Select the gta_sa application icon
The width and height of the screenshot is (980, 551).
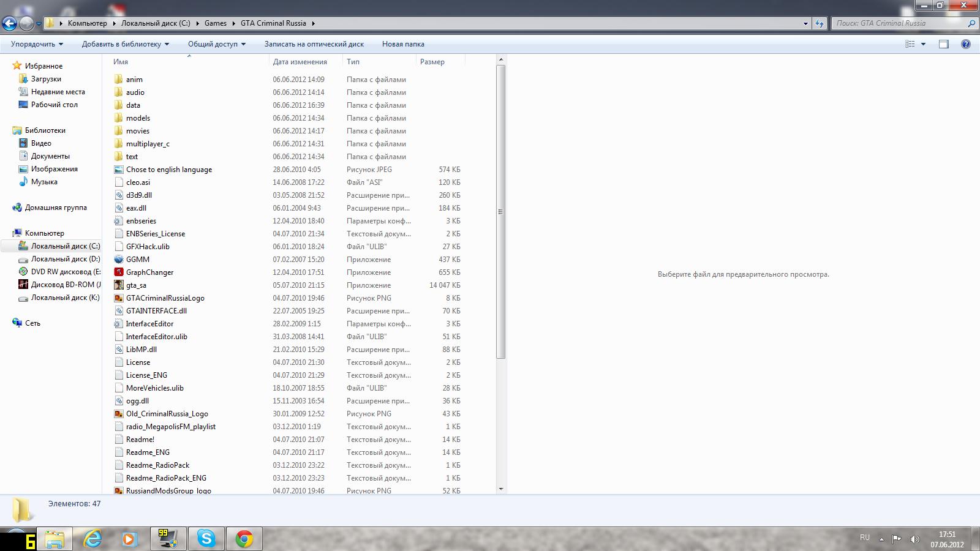(x=119, y=285)
